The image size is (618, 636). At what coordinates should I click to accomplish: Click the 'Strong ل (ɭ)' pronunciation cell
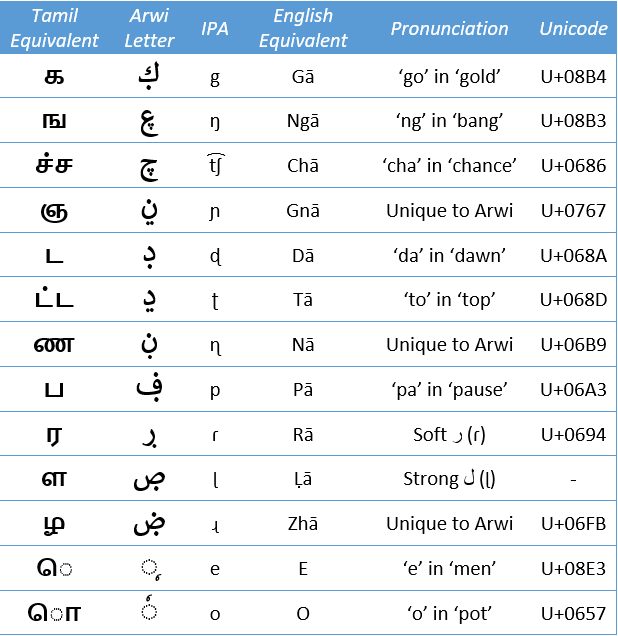coord(449,479)
